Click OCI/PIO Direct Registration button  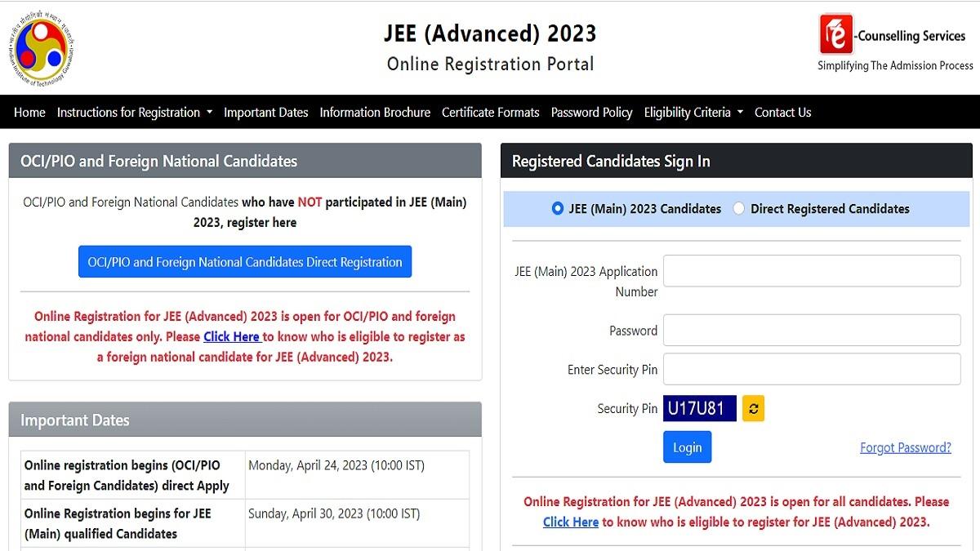(x=244, y=261)
